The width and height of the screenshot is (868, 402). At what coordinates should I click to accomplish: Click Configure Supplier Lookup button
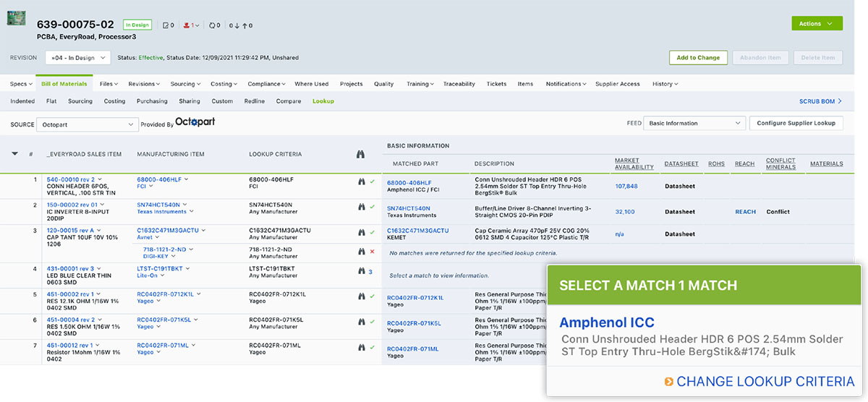(x=796, y=123)
